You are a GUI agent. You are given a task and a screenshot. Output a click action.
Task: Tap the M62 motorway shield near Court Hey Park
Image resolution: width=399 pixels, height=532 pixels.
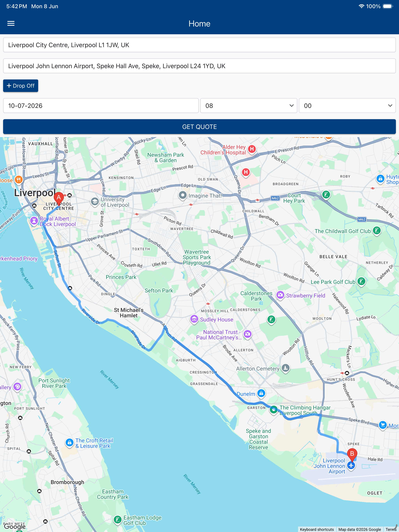click(275, 198)
